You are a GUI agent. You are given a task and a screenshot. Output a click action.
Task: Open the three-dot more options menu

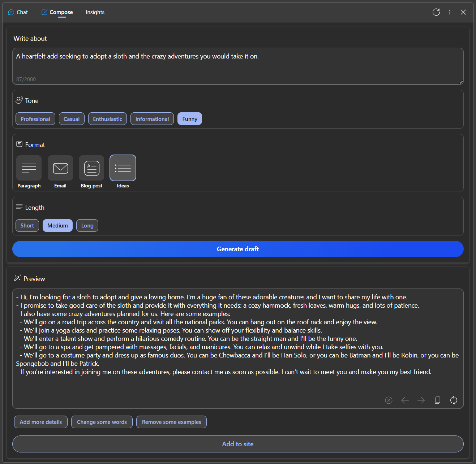click(x=450, y=12)
